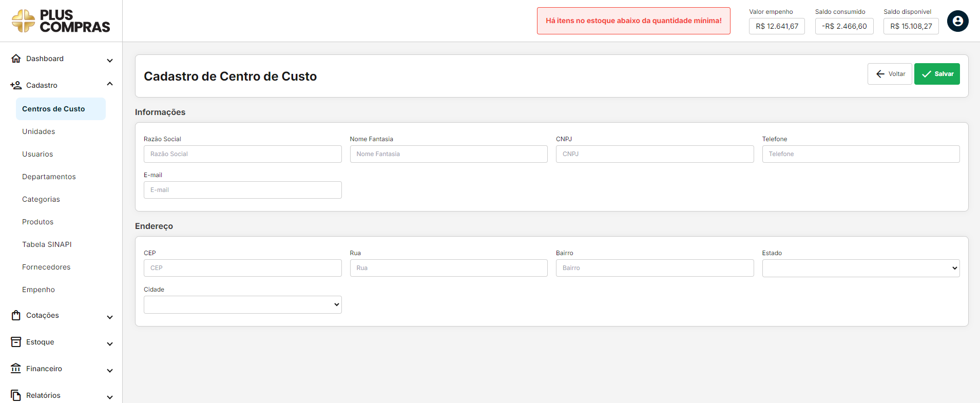Viewport: 980px width, 403px height.
Task: Open the Estado dropdown
Action: coord(860,268)
